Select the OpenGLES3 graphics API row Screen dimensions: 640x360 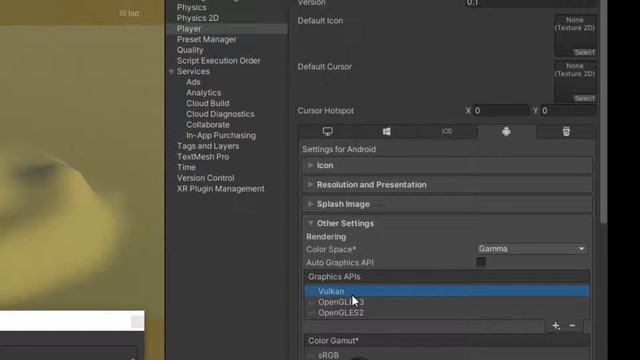(447, 302)
